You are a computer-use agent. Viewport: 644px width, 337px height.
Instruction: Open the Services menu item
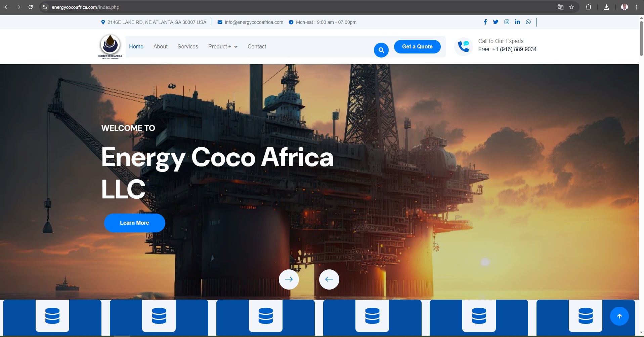[x=188, y=47]
